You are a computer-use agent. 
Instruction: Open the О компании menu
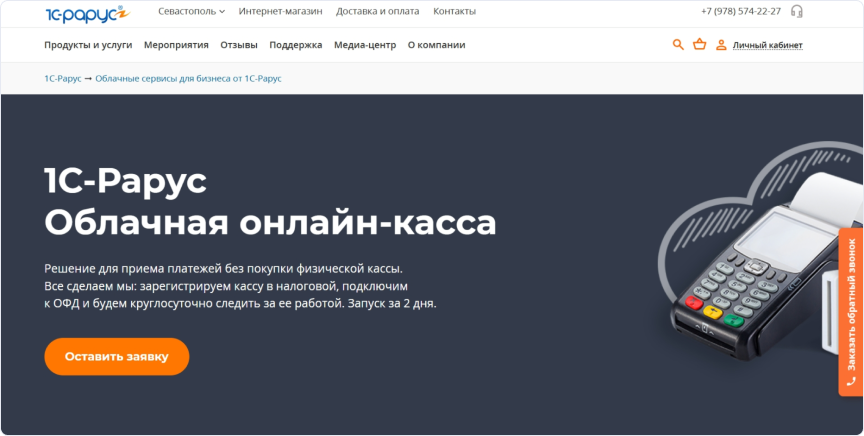[436, 44]
